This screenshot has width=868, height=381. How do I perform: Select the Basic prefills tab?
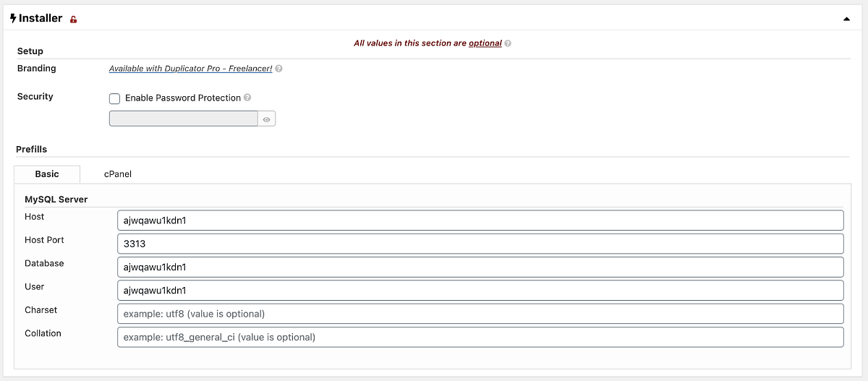(x=47, y=174)
